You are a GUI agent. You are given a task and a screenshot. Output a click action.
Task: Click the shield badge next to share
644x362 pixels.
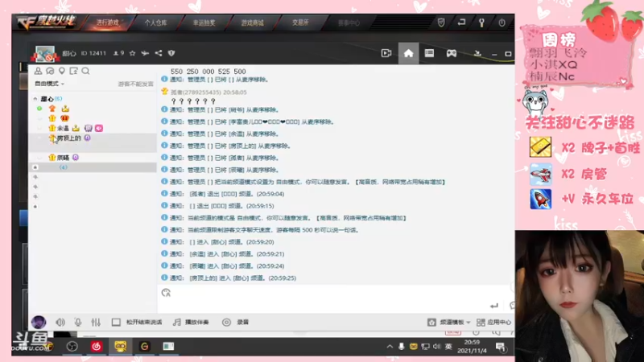click(x=171, y=53)
